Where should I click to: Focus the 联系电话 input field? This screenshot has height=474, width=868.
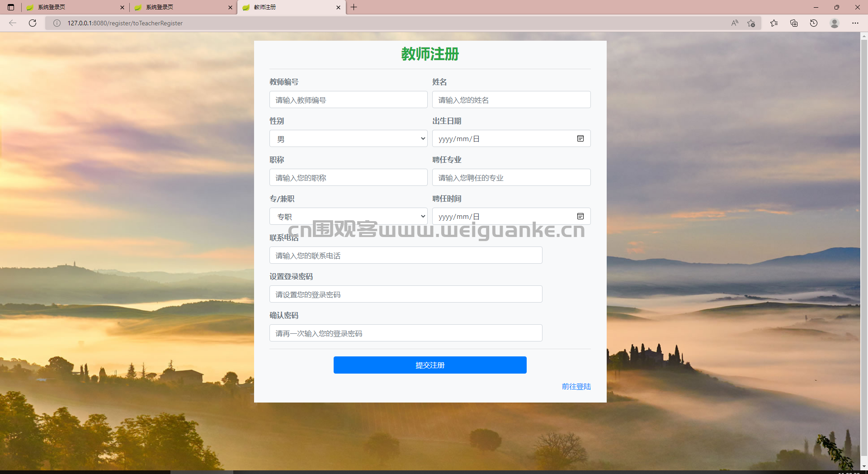406,255
